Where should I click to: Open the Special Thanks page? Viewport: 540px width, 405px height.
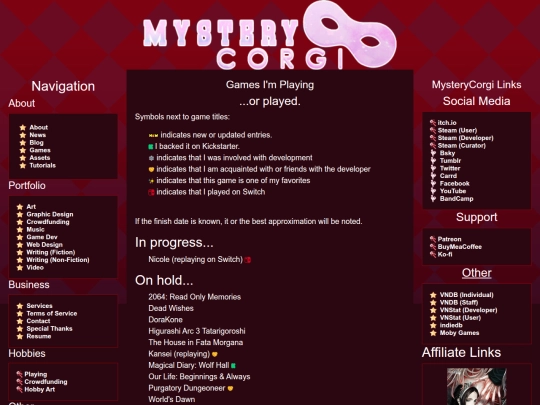(x=50, y=329)
